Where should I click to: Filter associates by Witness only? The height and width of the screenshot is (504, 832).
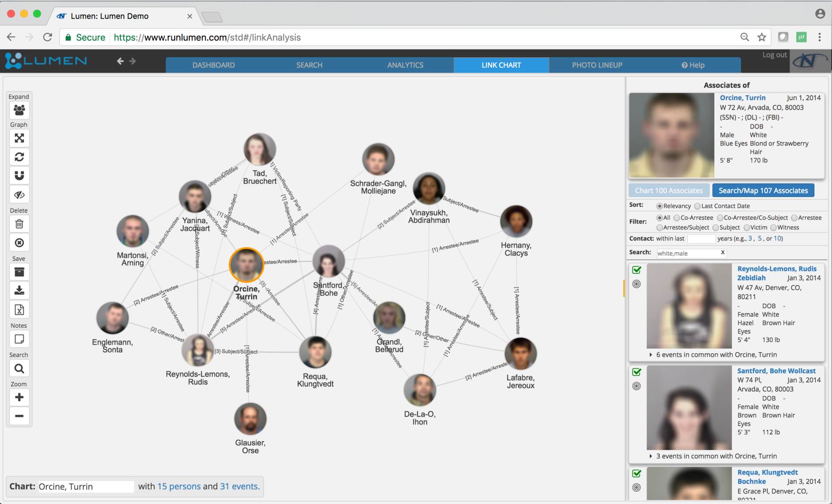tap(772, 228)
